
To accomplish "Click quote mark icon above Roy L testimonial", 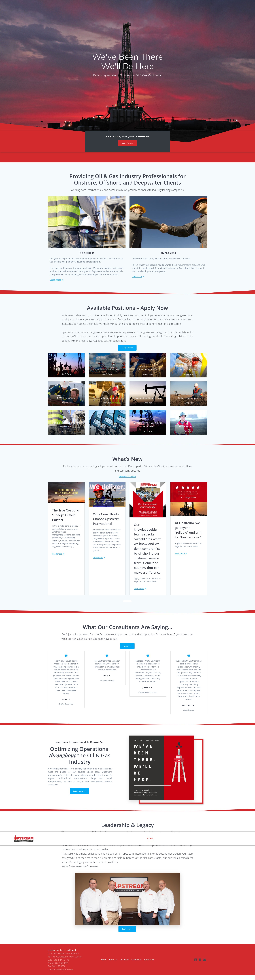I will [107, 656].
